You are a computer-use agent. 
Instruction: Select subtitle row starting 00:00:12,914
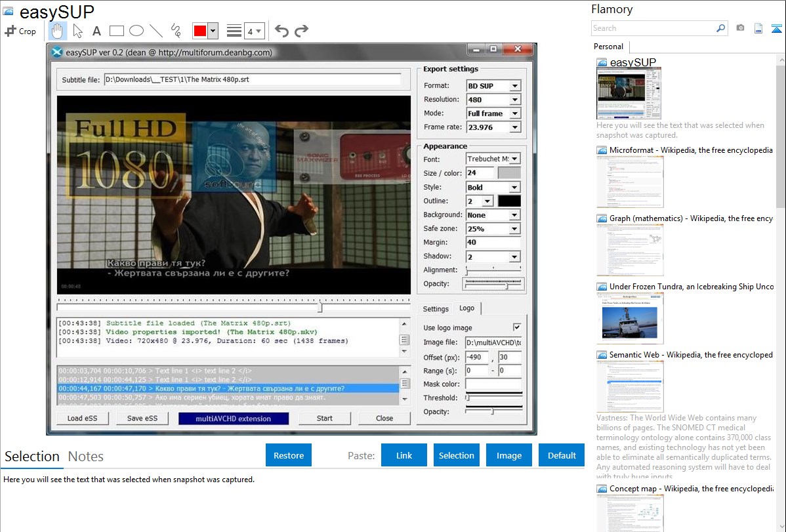[x=228, y=380]
